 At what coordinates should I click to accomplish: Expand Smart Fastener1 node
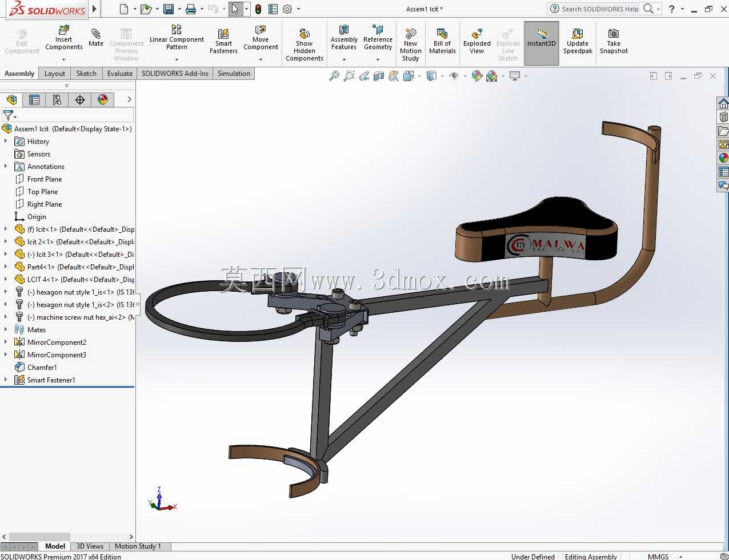coord(6,380)
